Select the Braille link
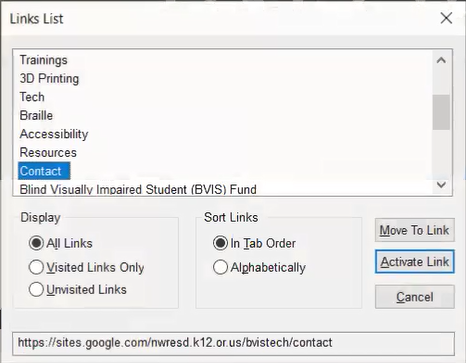The image size is (466, 363). tap(36, 116)
